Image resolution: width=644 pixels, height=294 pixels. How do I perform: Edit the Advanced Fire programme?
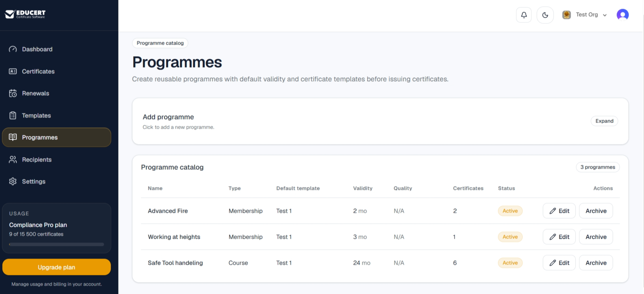[x=559, y=211]
